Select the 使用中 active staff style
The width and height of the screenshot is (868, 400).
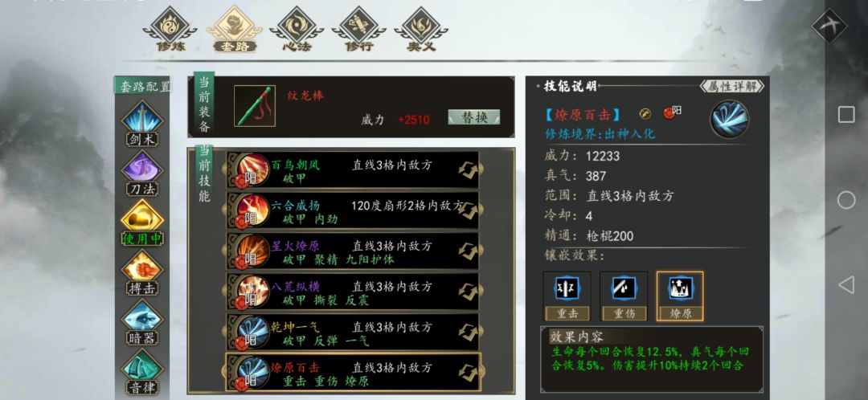tap(142, 223)
